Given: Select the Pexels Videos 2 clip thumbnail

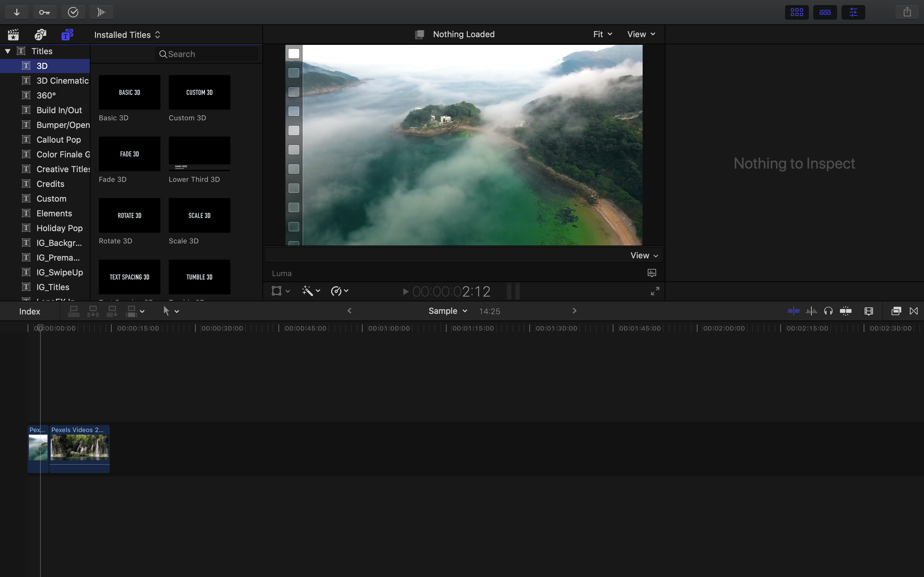Looking at the screenshot, I should tap(79, 448).
